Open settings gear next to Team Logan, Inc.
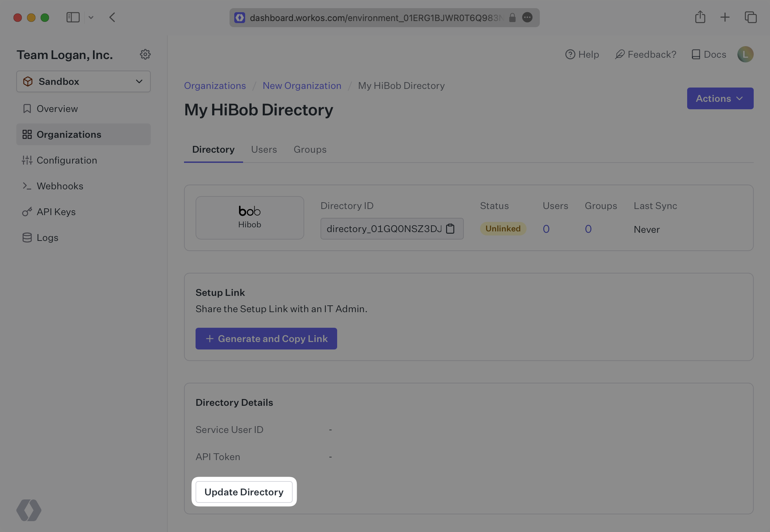This screenshot has width=770, height=532. [x=145, y=54]
